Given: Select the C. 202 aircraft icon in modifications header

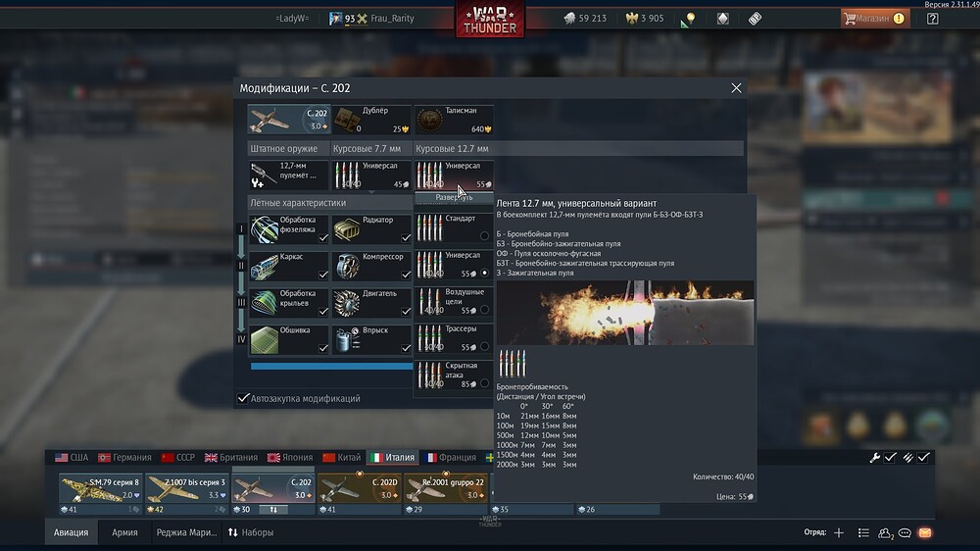Looking at the screenshot, I should 289,120.
